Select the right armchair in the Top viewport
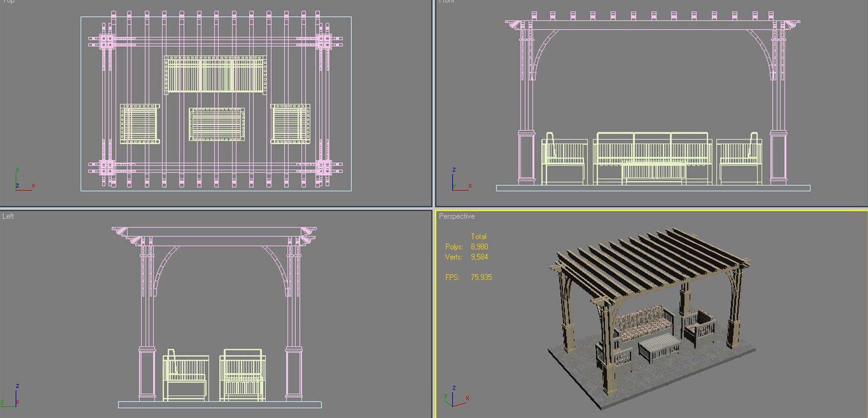Viewport: 868px width, 418px height. (290, 124)
